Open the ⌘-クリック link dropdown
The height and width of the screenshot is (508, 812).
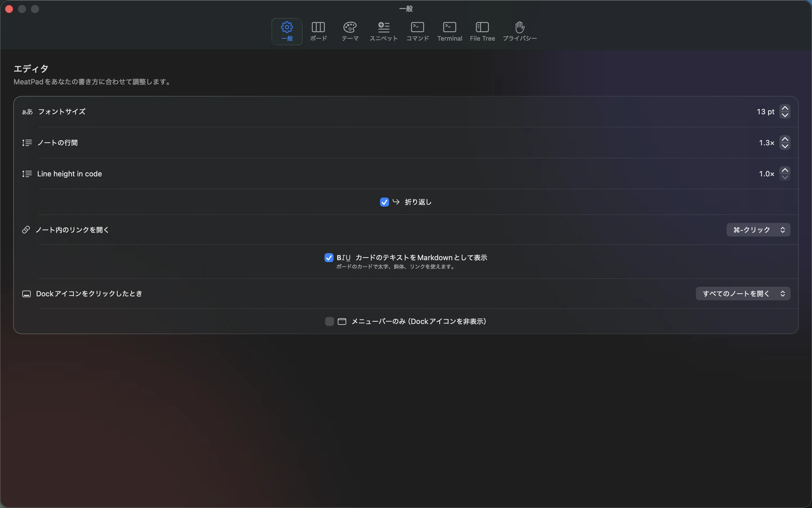(758, 230)
